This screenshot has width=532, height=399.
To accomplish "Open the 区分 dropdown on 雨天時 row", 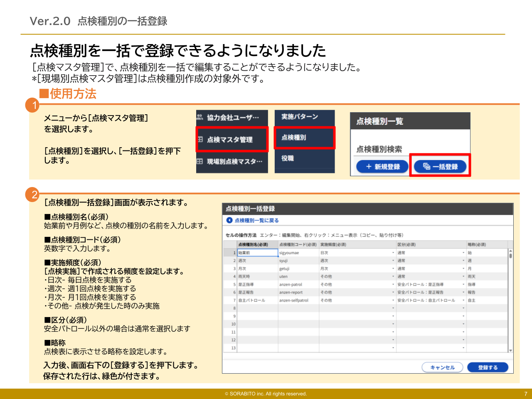I will point(463,276).
